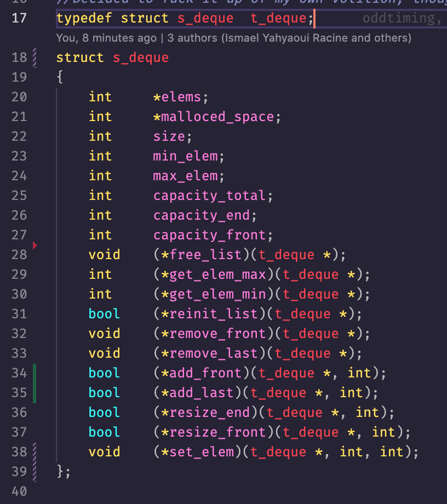The height and width of the screenshot is (504, 447).
Task: Click the 'void' return type on line 28
Action: pyautogui.click(x=104, y=255)
